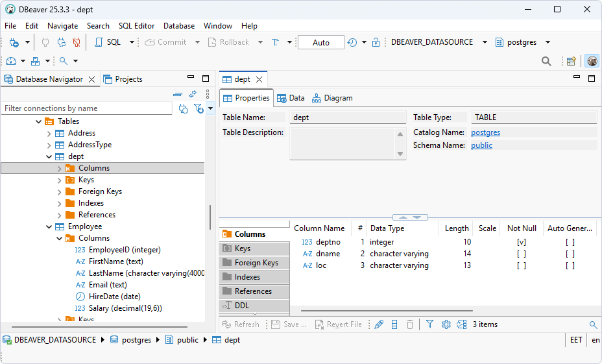The width and height of the screenshot is (602, 364).
Task: Collapse all in Database Navigator
Action: tap(178, 93)
